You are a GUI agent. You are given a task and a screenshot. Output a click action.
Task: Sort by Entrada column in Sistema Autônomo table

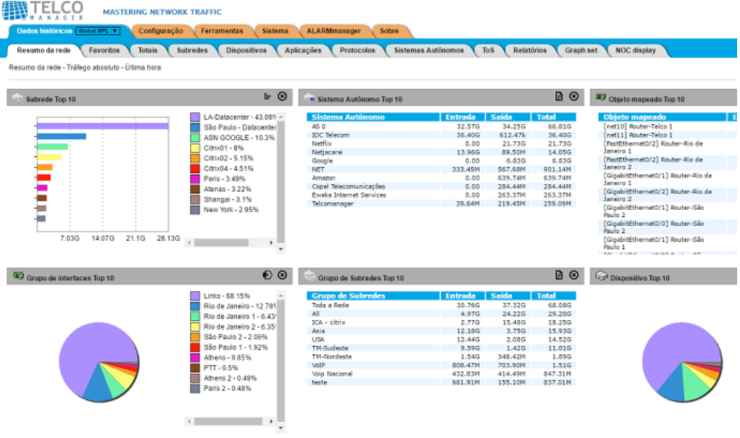pos(460,117)
